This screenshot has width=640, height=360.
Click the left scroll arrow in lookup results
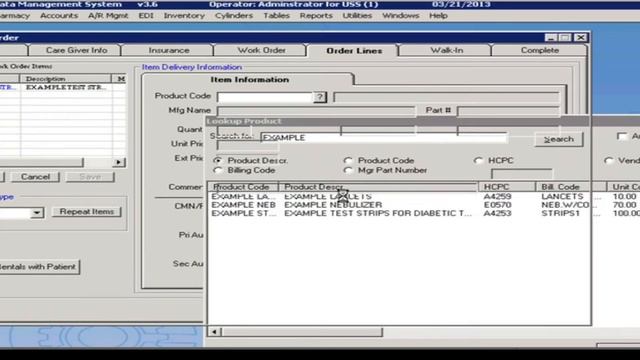(214, 332)
